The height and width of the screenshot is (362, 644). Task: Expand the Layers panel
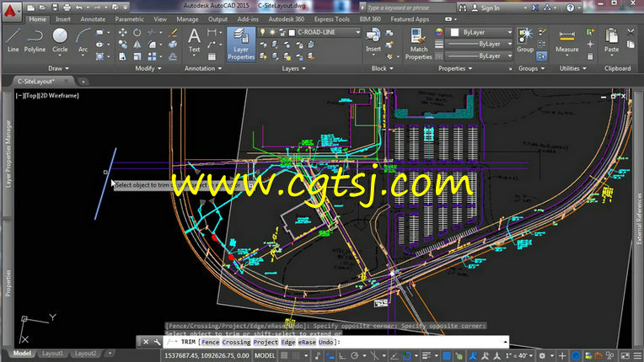(x=293, y=68)
